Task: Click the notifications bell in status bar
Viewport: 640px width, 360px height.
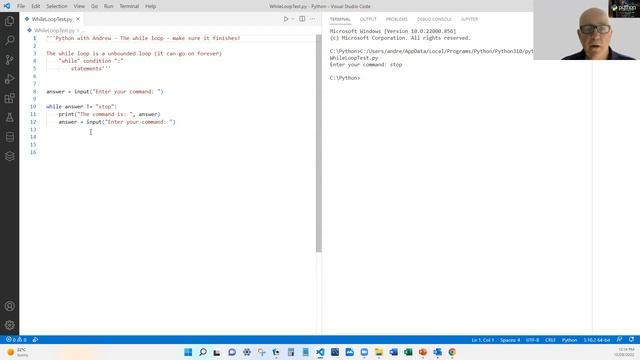Action: click(x=631, y=340)
